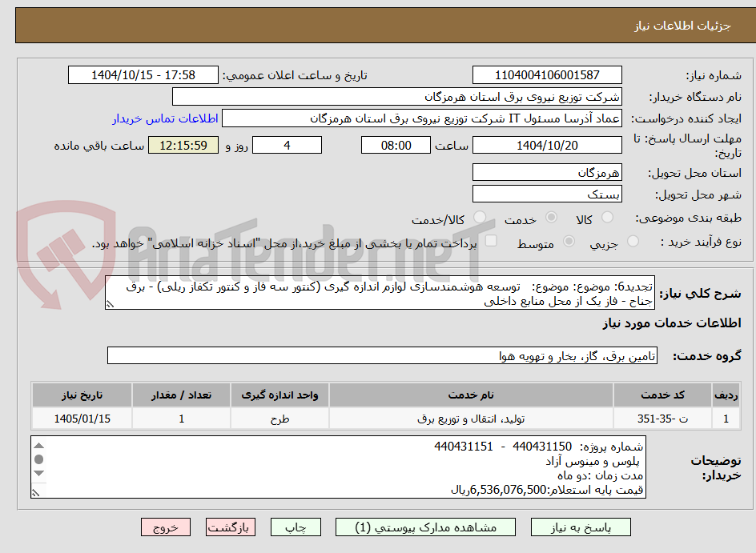Click the announcement date field 1404/10/15 - 17:58
Screen dimensions: 756x553
143,75
